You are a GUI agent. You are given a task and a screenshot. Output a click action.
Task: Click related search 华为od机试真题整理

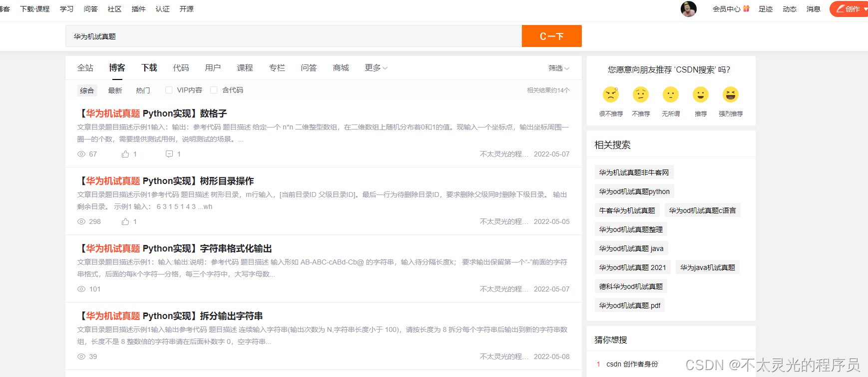pyautogui.click(x=631, y=229)
